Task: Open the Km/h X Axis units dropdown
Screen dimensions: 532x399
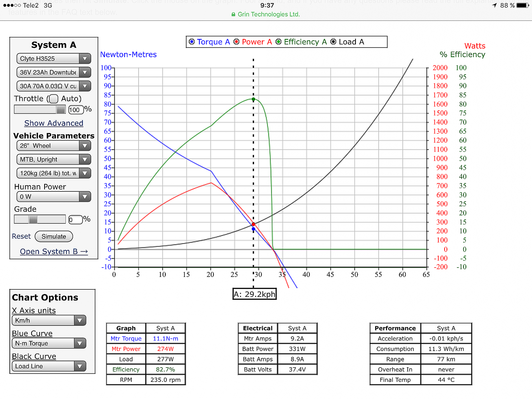Action: (49, 321)
